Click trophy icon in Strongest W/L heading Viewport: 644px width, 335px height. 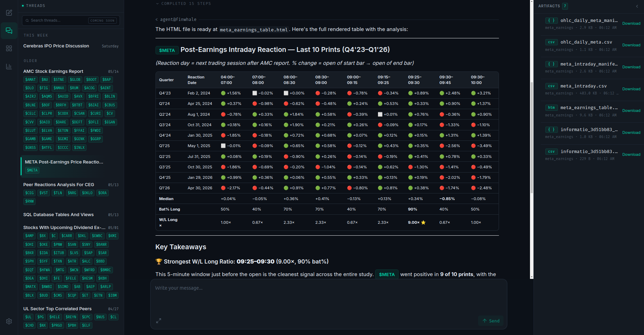tap(159, 261)
